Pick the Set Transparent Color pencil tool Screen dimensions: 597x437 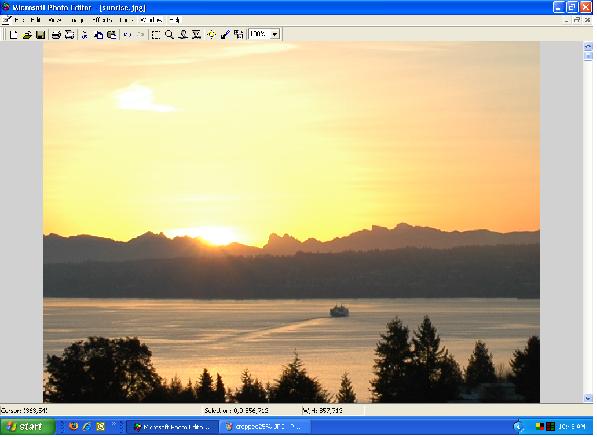pyautogui.click(x=225, y=35)
